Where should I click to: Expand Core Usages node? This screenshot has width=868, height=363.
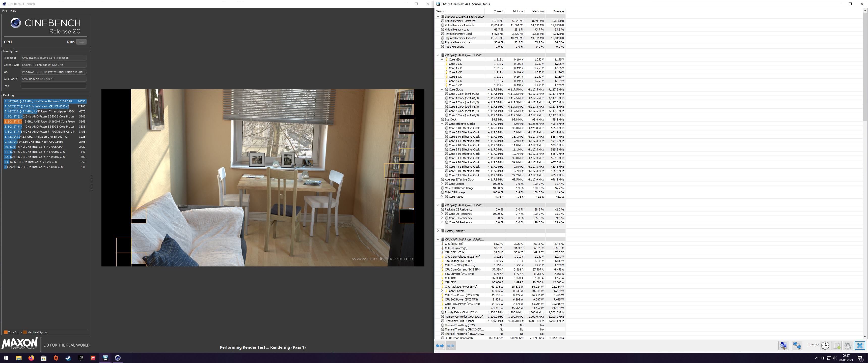442,184
